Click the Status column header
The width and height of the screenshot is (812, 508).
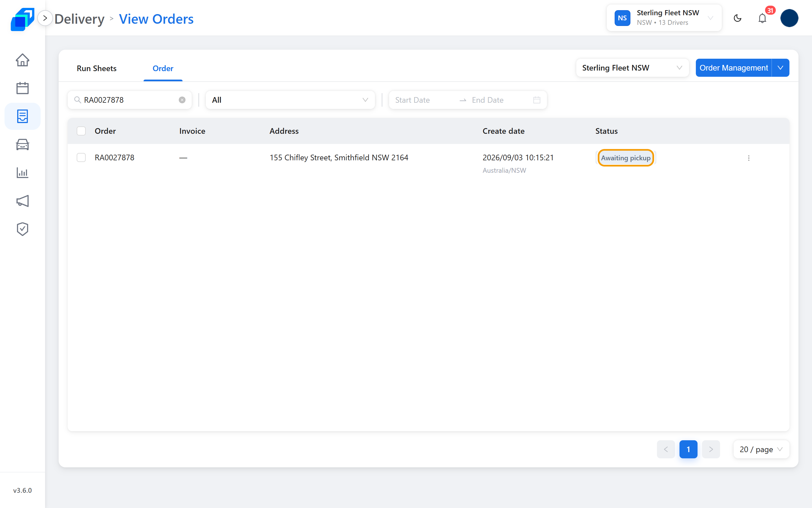pos(607,131)
